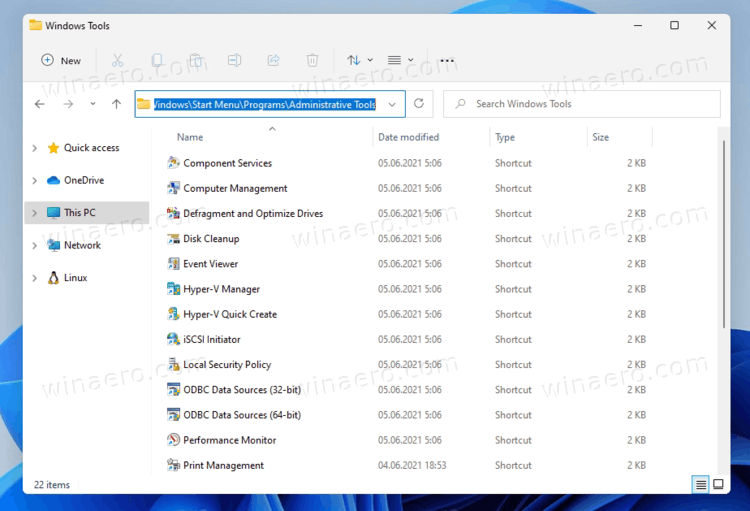This screenshot has height=511, width=750.
Task: Expand the Linux tree node
Action: (x=34, y=278)
